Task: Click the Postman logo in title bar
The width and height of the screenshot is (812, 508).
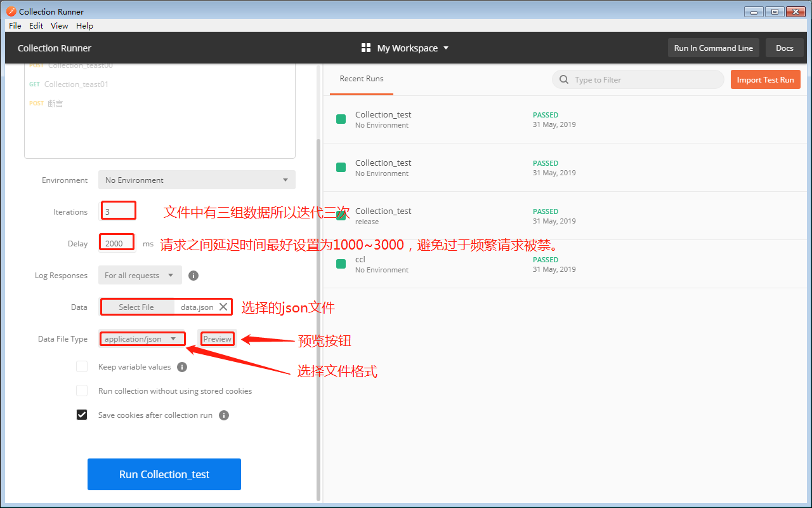Action: pyautogui.click(x=11, y=11)
